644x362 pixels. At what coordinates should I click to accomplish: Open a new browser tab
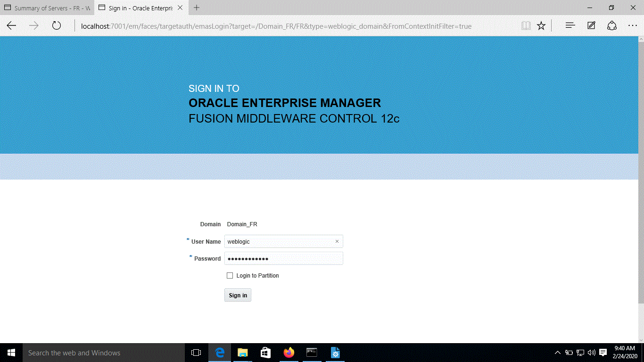tap(197, 8)
